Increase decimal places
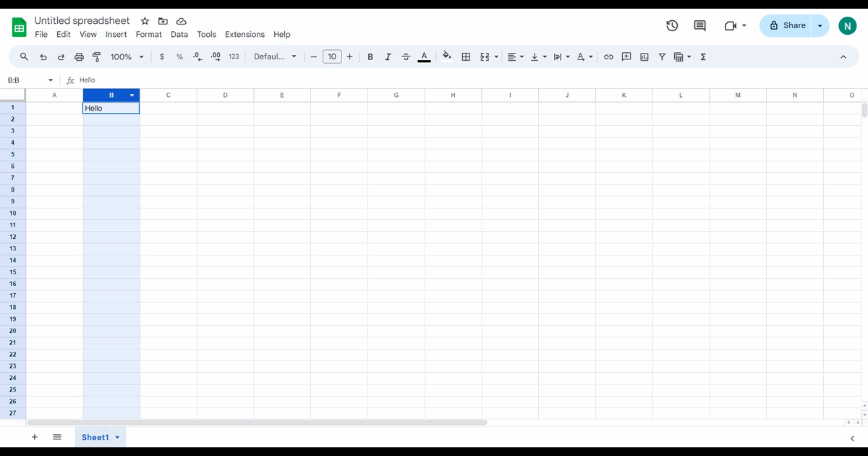 (x=216, y=56)
